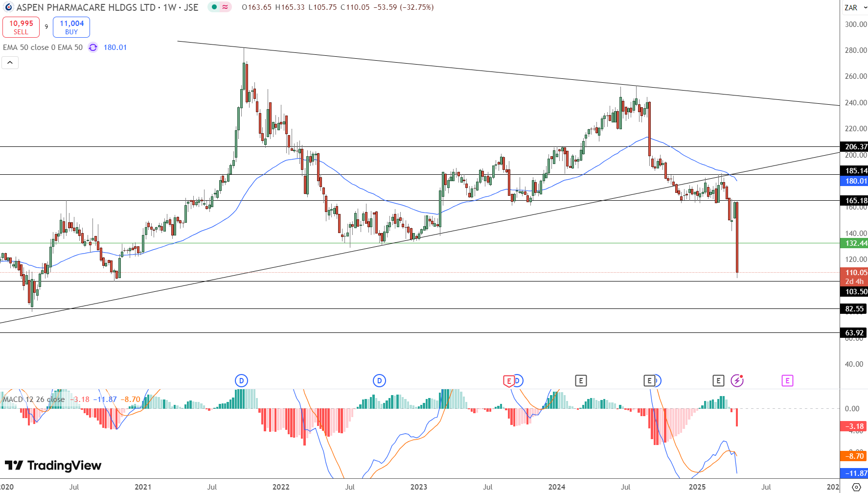Click the 11,004 BUY button
The height and width of the screenshot is (493, 868).
coord(71,27)
